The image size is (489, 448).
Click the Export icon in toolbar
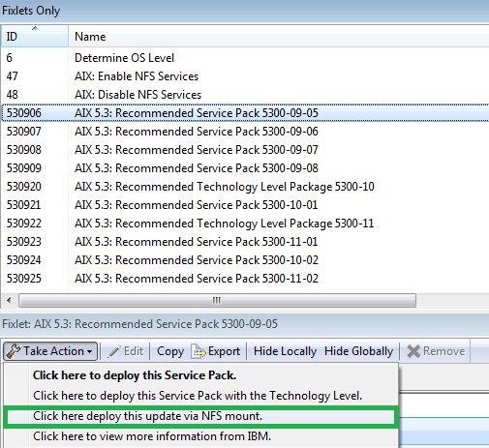click(x=199, y=351)
